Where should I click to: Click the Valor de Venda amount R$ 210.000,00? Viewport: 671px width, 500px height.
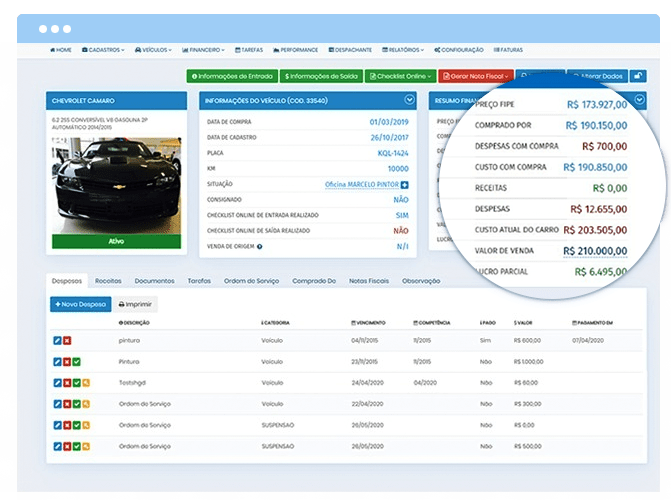[595, 251]
